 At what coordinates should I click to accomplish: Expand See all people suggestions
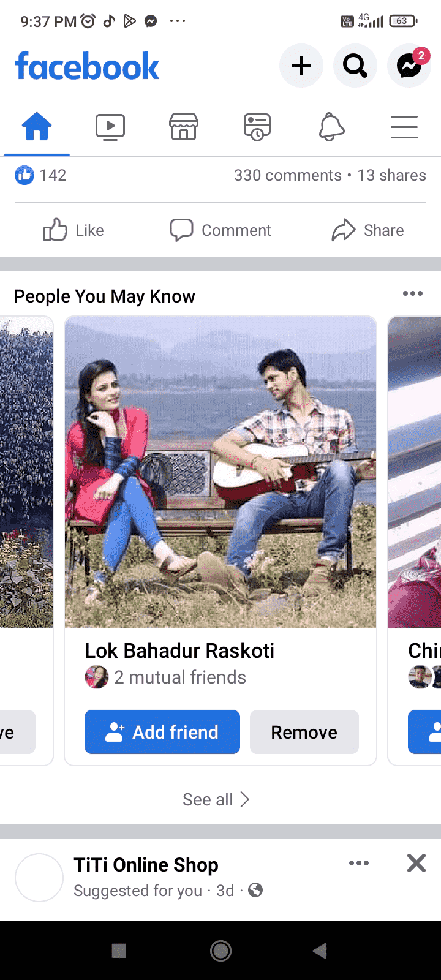click(x=216, y=799)
